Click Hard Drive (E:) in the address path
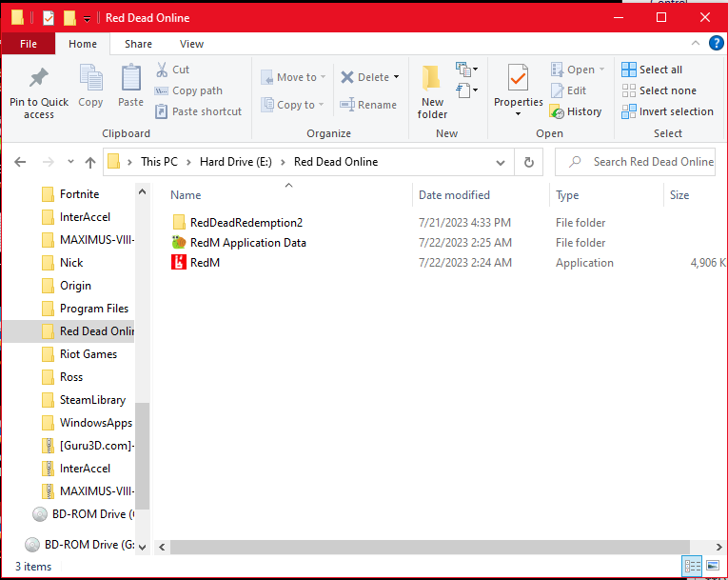The height and width of the screenshot is (580, 728). (x=236, y=162)
